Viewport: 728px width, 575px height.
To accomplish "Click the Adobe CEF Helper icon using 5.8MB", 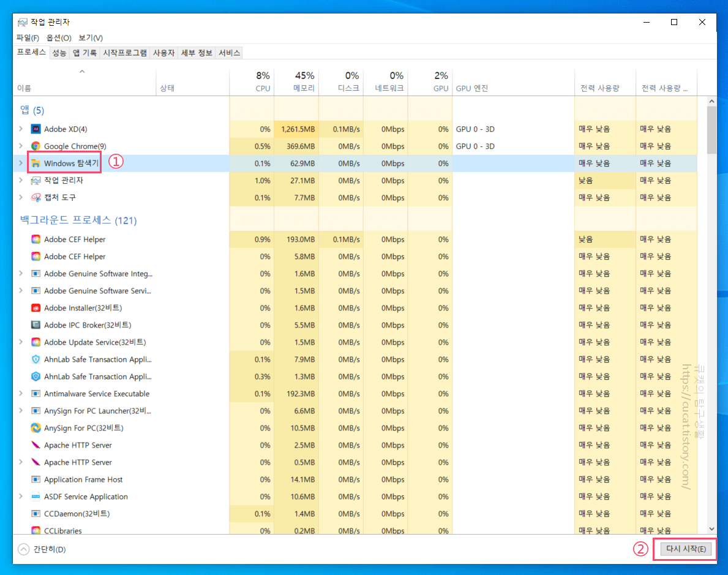I will click(36, 257).
